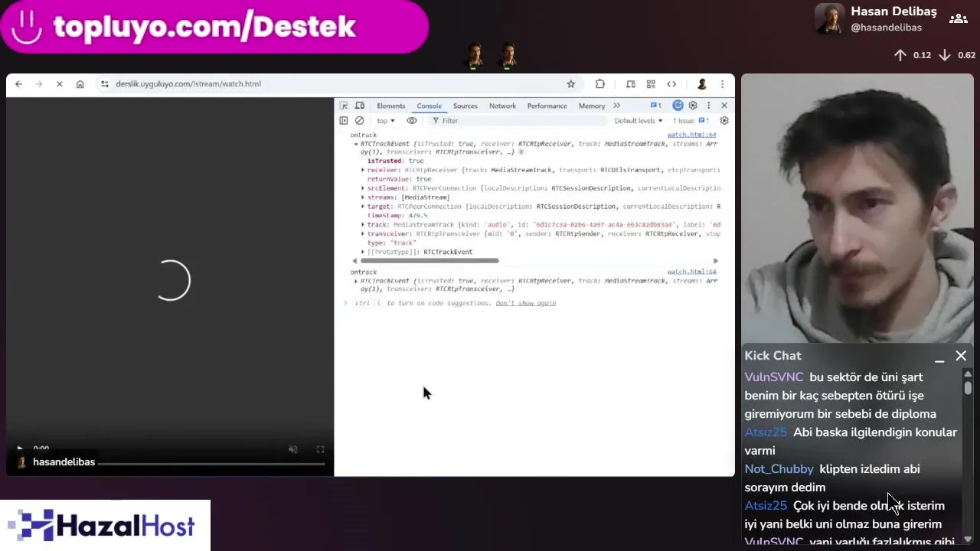Click the address bar URL

tap(188, 84)
